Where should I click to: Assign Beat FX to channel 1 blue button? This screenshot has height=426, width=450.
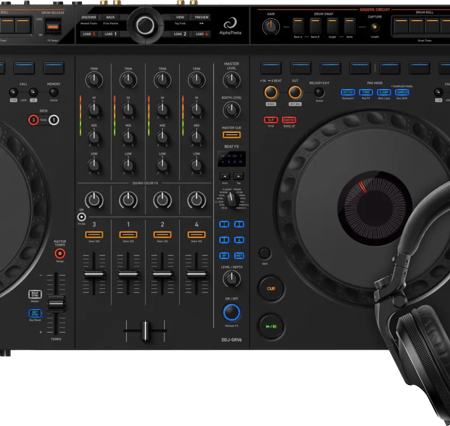(x=224, y=224)
